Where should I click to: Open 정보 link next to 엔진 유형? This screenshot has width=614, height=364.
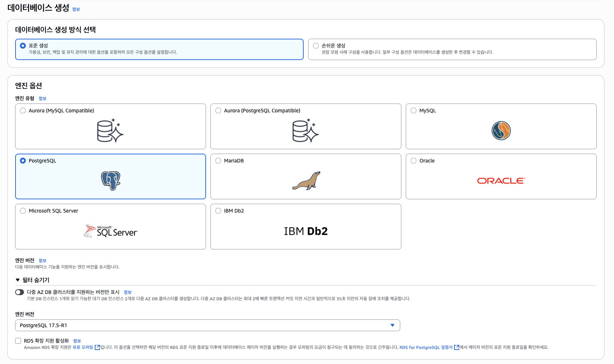42,98
